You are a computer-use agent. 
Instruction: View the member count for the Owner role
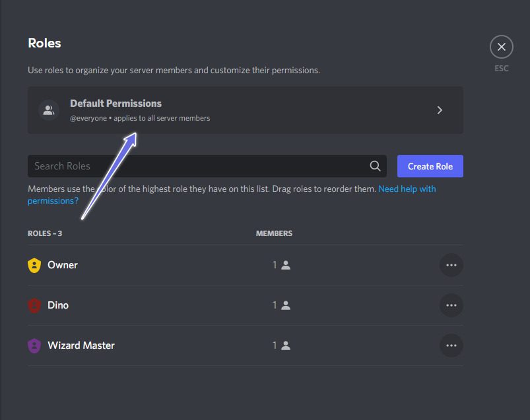click(282, 265)
